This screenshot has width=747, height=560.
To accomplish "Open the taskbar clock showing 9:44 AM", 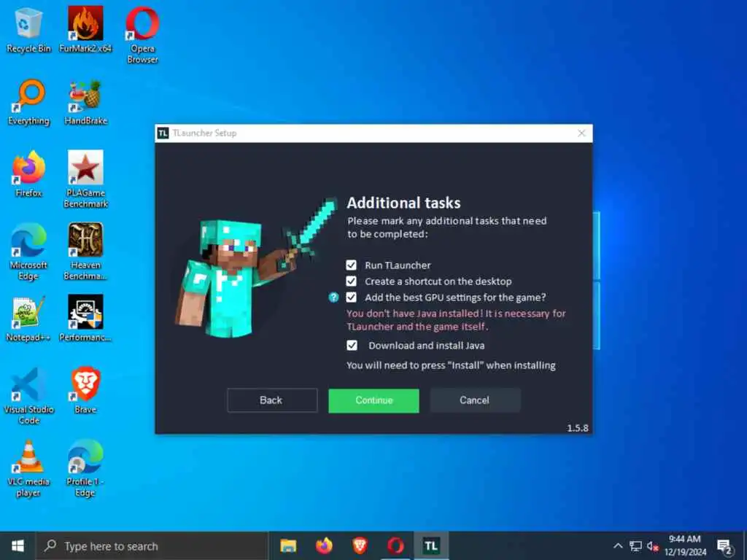I will pyautogui.click(x=685, y=545).
